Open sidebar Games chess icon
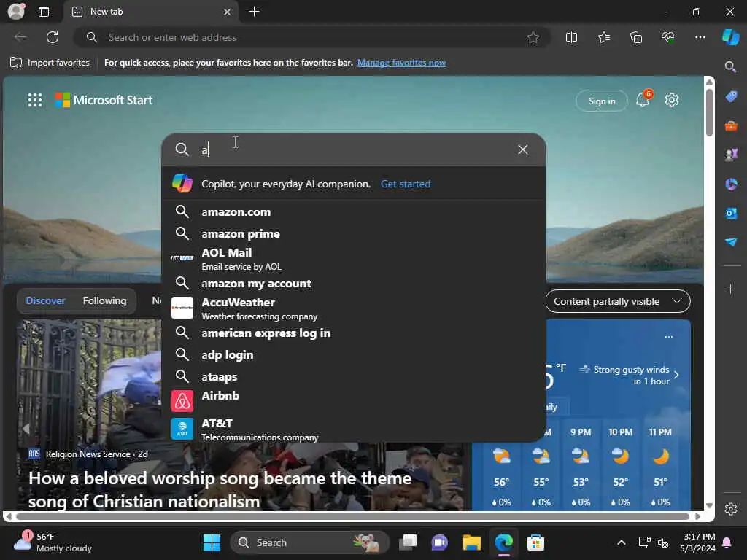The width and height of the screenshot is (747, 560). pyautogui.click(x=731, y=155)
